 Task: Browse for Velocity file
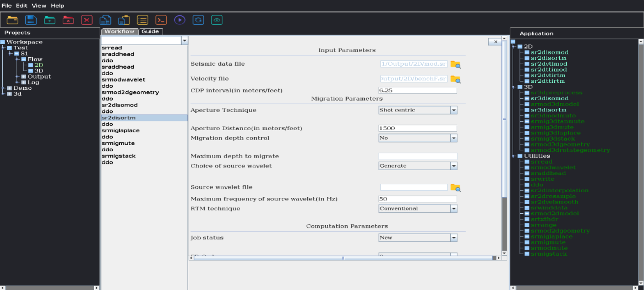tap(455, 79)
